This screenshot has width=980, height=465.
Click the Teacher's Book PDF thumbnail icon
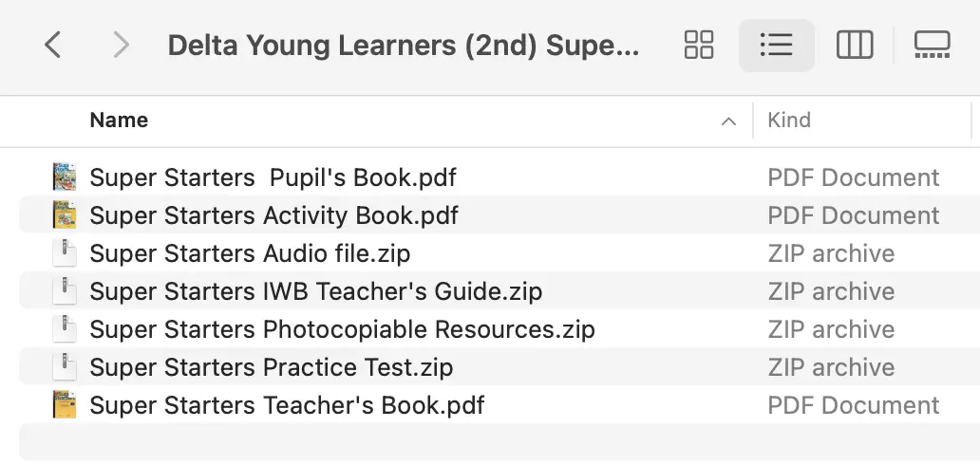[65, 405]
